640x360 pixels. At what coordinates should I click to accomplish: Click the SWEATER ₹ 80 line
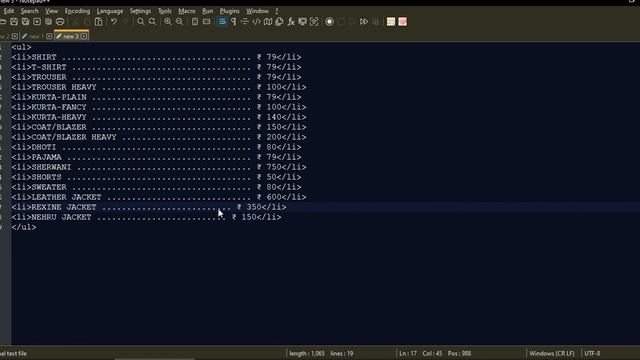click(156, 187)
